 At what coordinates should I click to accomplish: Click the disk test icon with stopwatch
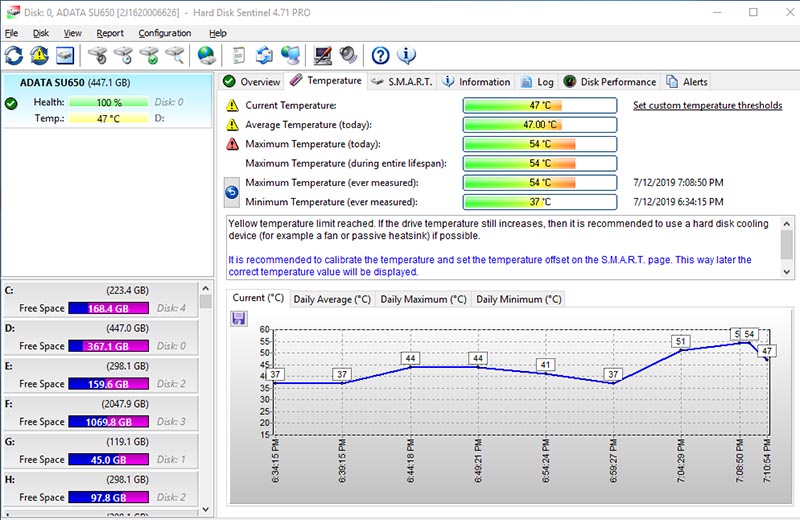(x=97, y=55)
